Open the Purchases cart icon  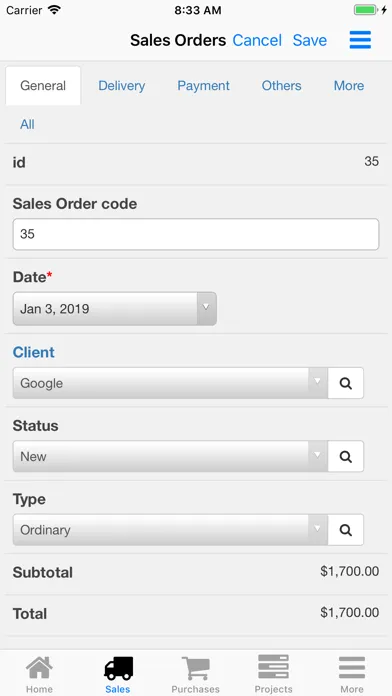point(196,668)
